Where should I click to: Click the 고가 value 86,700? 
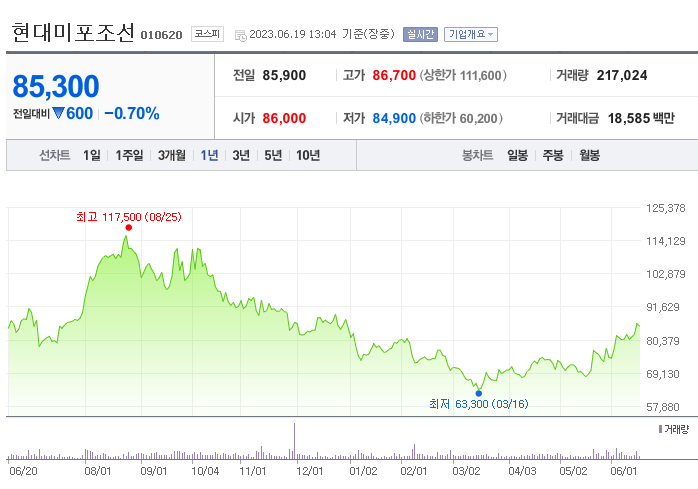394,75
